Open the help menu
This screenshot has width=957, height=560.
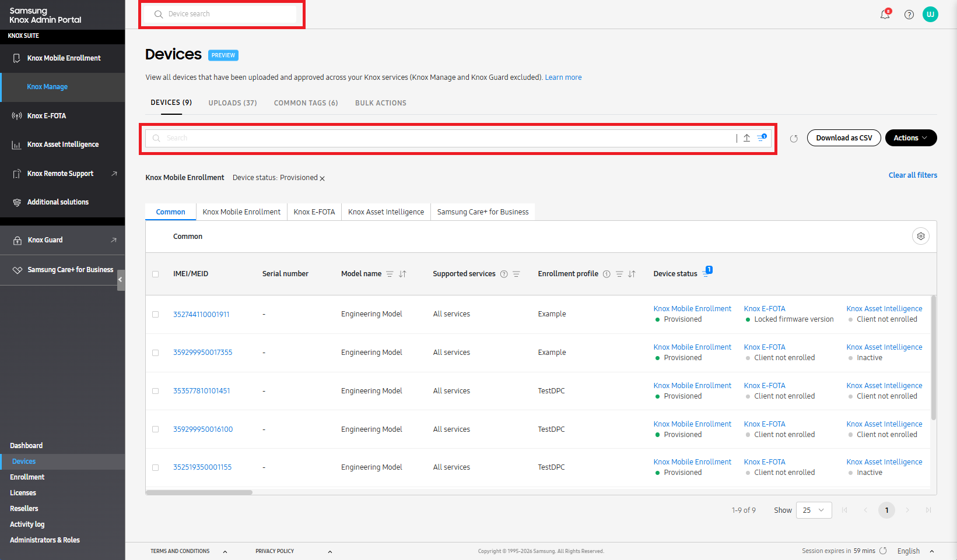909,15
